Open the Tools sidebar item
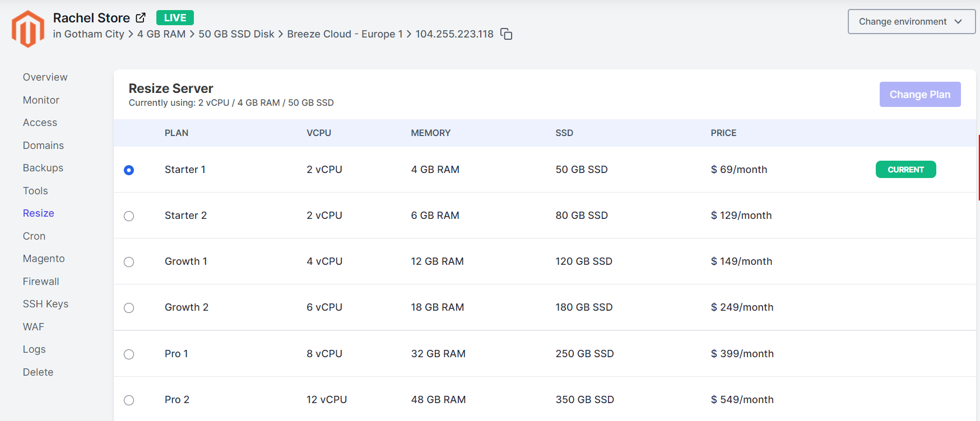This screenshot has width=980, height=421. click(35, 191)
